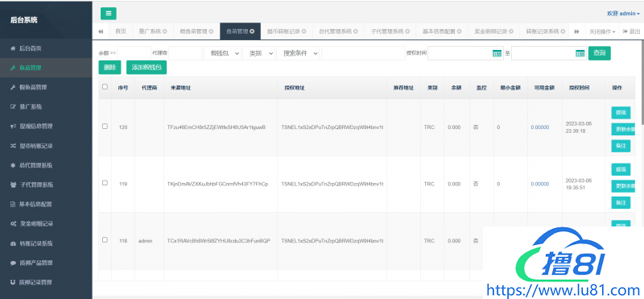Select 子代管理系统 in the sidebar
The height and width of the screenshot is (299, 644).
tap(46, 185)
